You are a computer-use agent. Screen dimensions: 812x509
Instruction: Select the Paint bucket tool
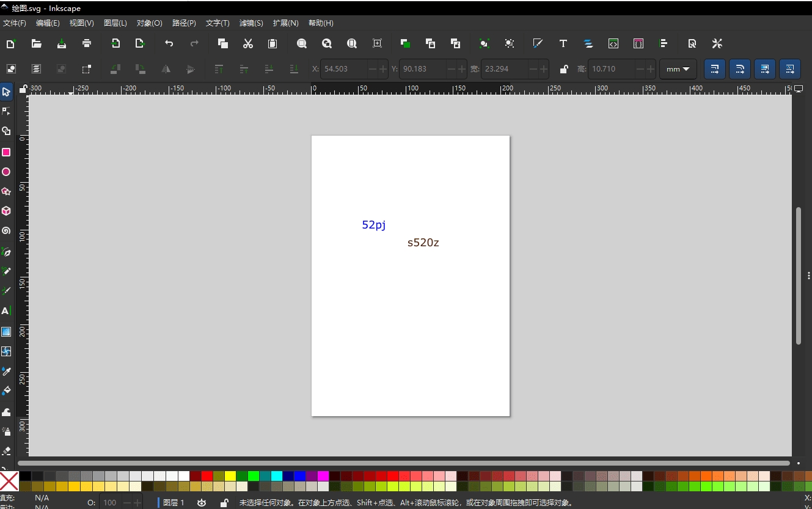(x=6, y=391)
